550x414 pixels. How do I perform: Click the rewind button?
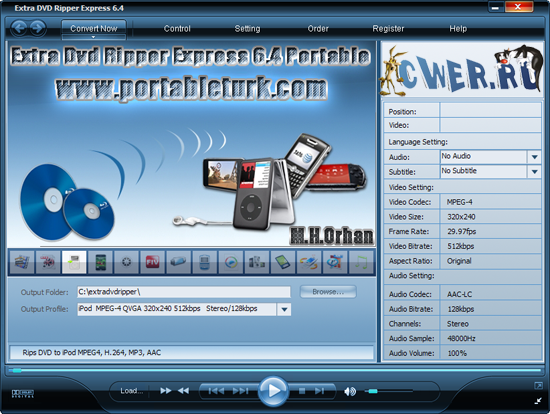click(183, 390)
